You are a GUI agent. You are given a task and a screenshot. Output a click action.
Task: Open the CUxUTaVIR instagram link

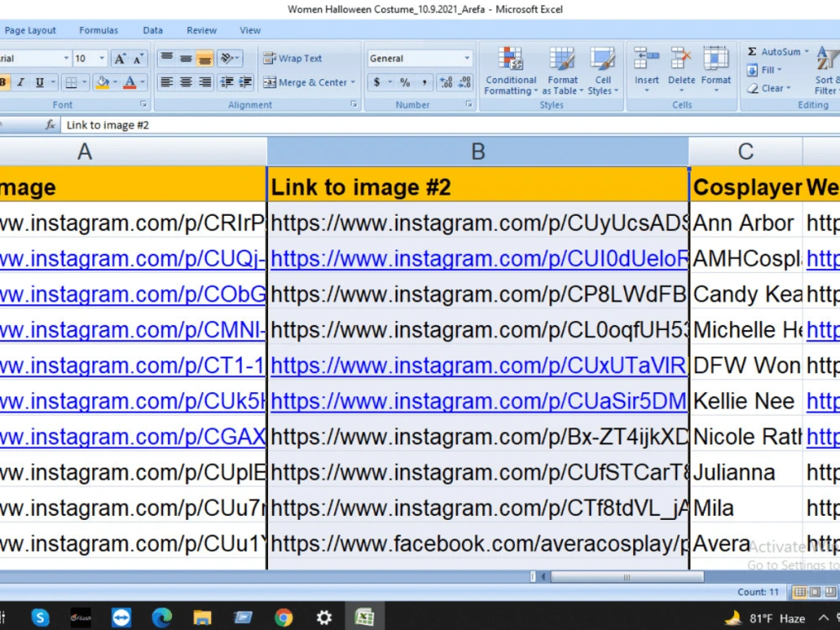(x=479, y=366)
